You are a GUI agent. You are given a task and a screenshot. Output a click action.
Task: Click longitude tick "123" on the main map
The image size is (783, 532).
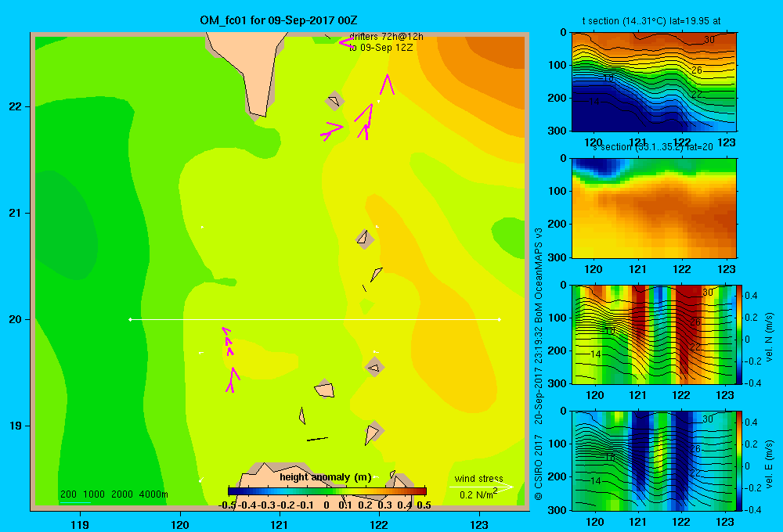[x=479, y=524]
